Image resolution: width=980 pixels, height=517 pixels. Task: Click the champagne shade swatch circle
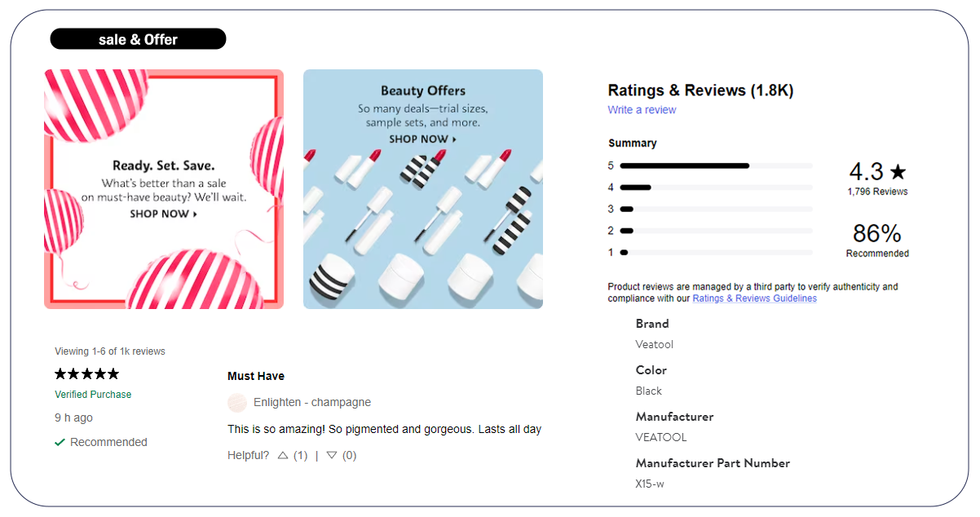[237, 403]
